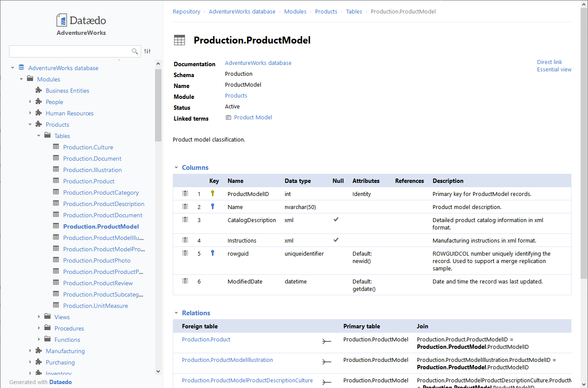Screen dimensions: 588x388
Task: Open the search filter sliders icon
Action: click(147, 51)
